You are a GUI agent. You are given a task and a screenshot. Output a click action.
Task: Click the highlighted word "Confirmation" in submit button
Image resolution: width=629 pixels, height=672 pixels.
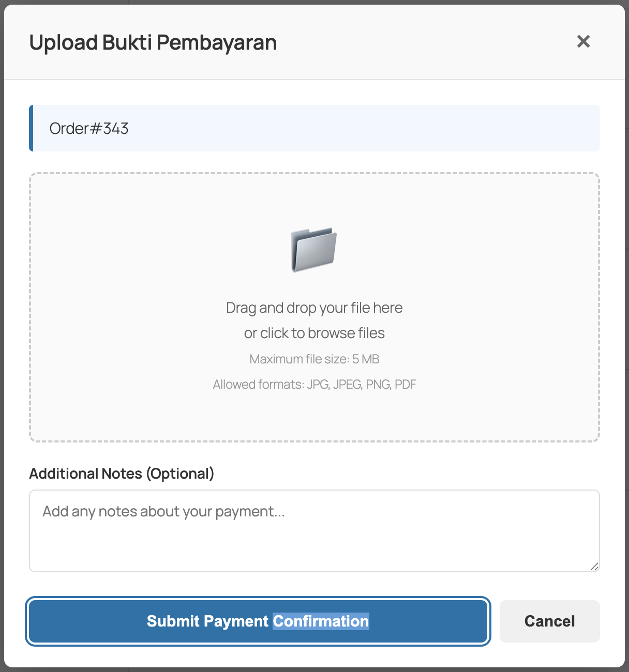(321, 621)
